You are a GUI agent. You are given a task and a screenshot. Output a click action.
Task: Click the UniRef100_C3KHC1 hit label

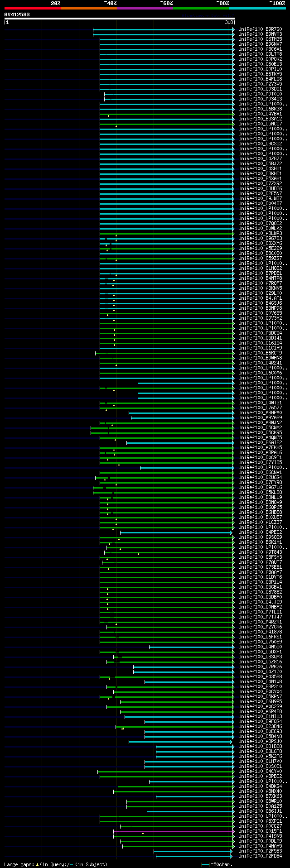click(x=260, y=173)
